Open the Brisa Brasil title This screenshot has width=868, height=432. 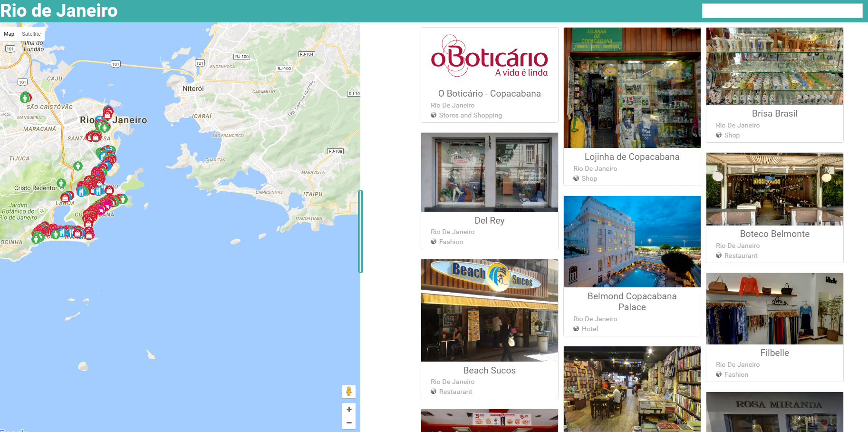pos(775,113)
